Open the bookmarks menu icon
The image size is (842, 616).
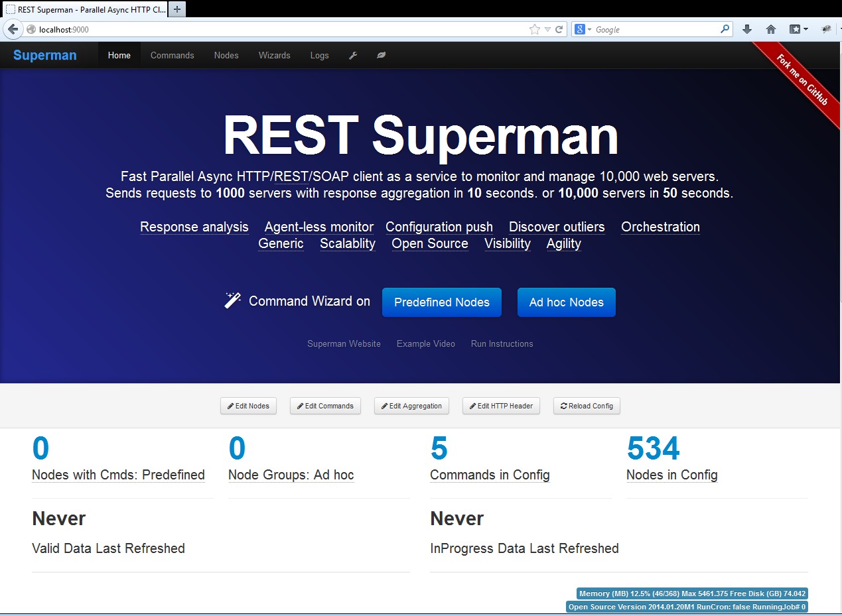[798, 29]
